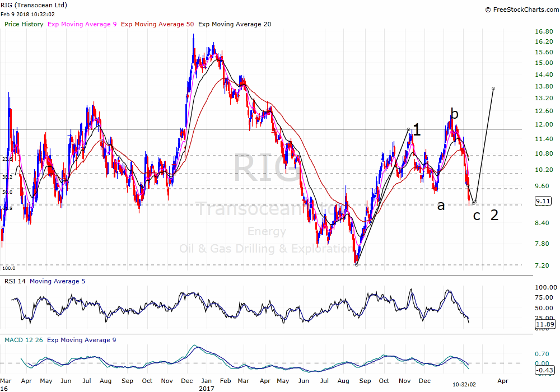
Task: Click the 'b' wave annotation label
Action: (x=454, y=113)
